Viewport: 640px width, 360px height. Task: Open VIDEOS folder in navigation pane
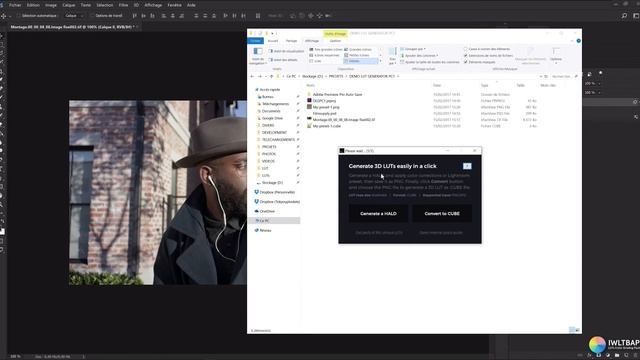click(268, 161)
